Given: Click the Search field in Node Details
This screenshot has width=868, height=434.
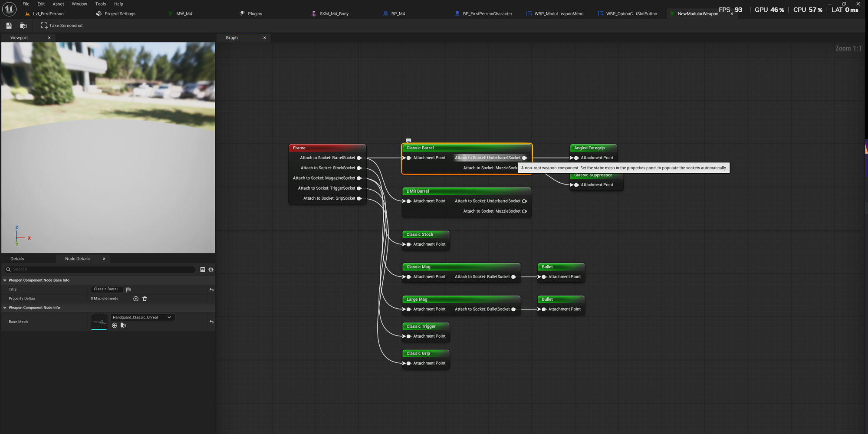Looking at the screenshot, I should 100,270.
